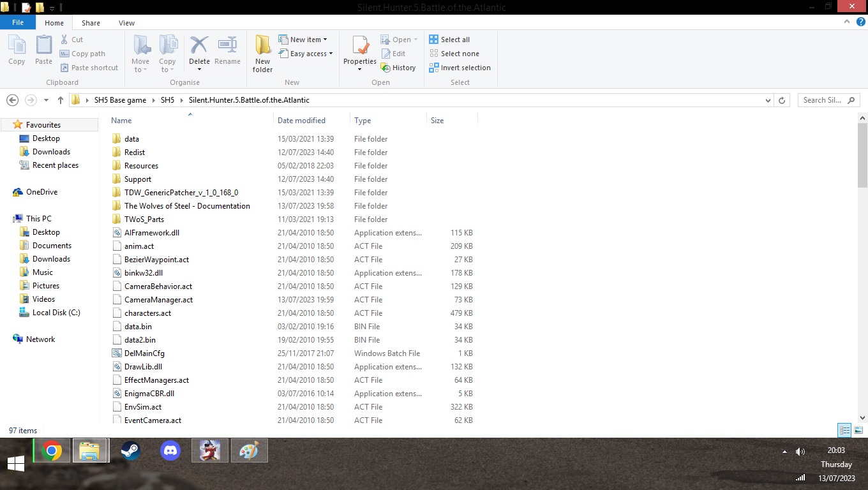Refresh the current folder view

[x=782, y=100]
